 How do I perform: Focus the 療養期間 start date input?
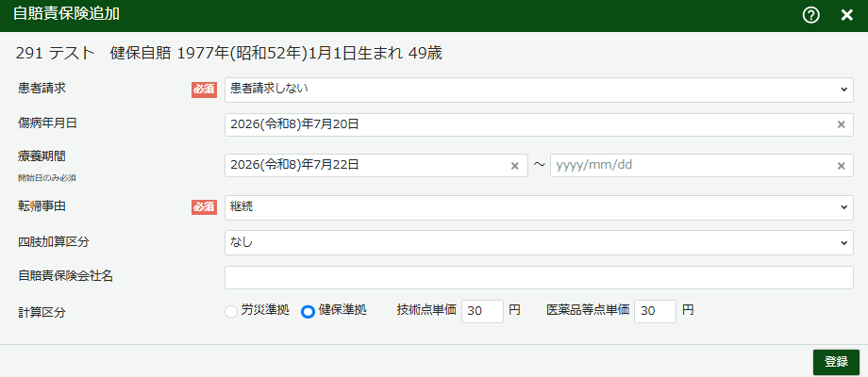376,166
